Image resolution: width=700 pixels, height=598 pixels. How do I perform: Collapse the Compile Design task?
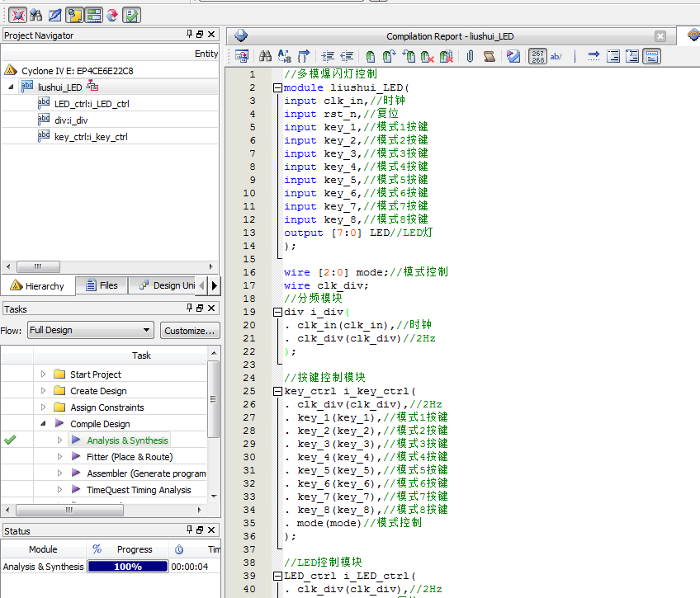(43, 424)
